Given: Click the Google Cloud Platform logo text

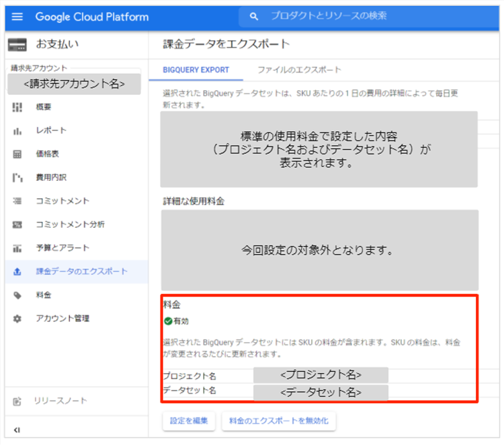Looking at the screenshot, I should (x=92, y=17).
